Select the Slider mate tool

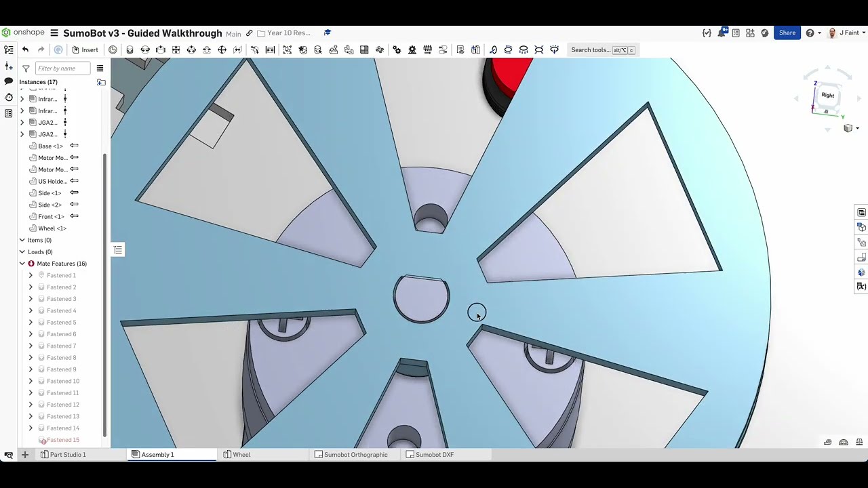point(161,49)
